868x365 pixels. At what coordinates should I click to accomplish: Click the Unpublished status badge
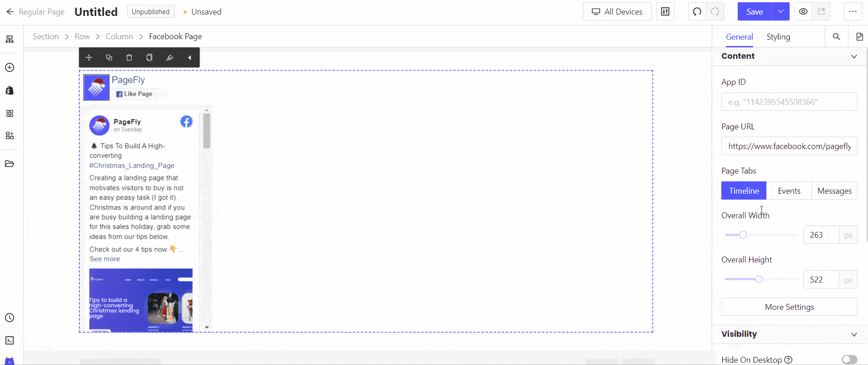point(150,12)
